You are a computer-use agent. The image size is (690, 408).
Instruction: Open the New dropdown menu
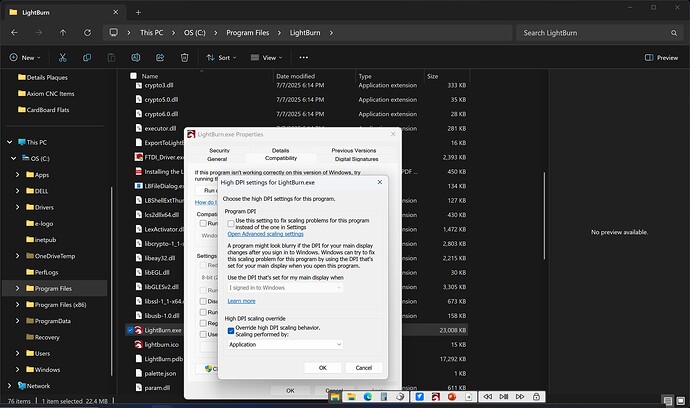pyautogui.click(x=25, y=58)
